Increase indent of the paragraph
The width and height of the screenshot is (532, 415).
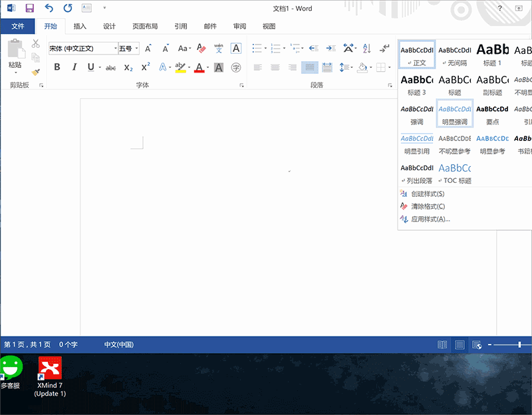(331, 48)
